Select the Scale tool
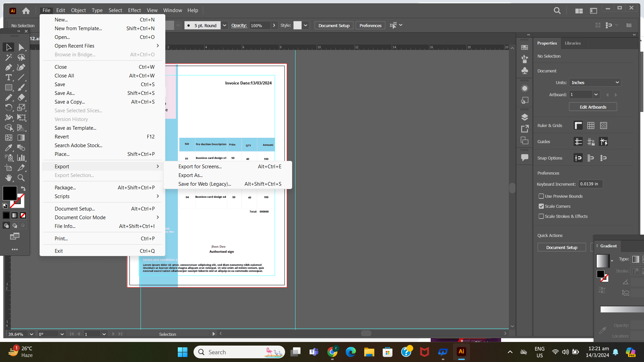 tap(21, 108)
